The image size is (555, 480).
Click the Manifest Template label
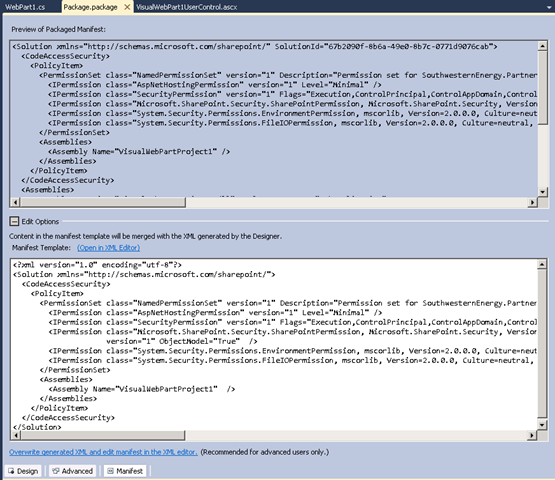(41, 248)
